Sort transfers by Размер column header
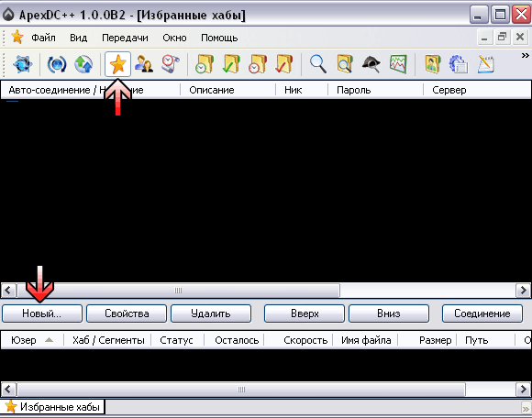The width and height of the screenshot is (532, 418). coord(427,340)
